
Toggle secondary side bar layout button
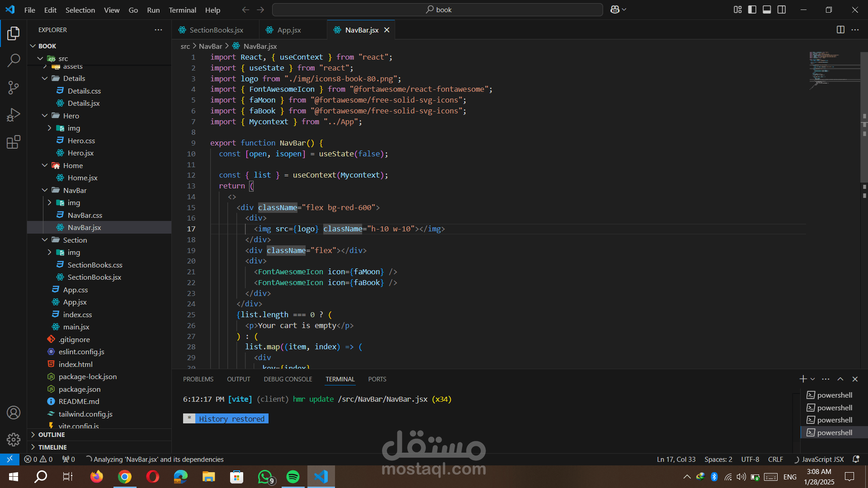point(782,9)
